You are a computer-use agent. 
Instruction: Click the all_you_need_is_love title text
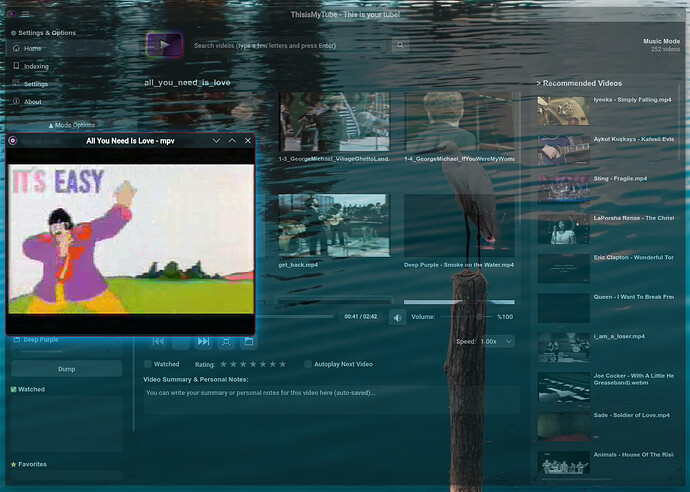click(x=187, y=82)
